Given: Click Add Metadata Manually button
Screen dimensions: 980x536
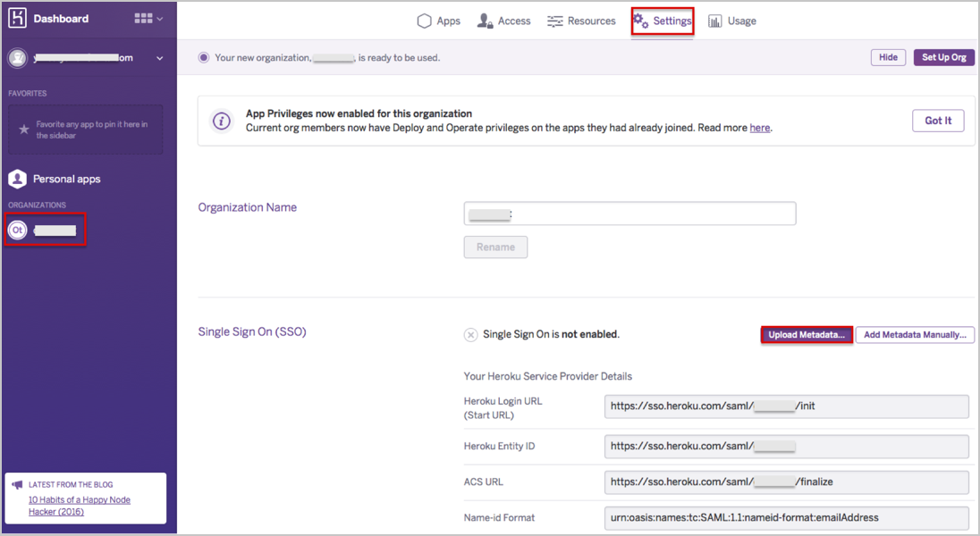Looking at the screenshot, I should (x=915, y=335).
